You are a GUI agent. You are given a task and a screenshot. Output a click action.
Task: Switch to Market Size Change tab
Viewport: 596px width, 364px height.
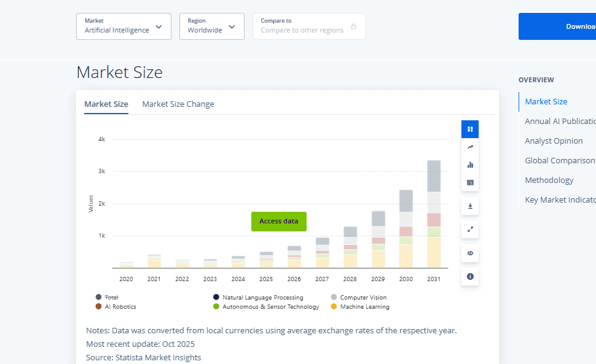point(178,104)
